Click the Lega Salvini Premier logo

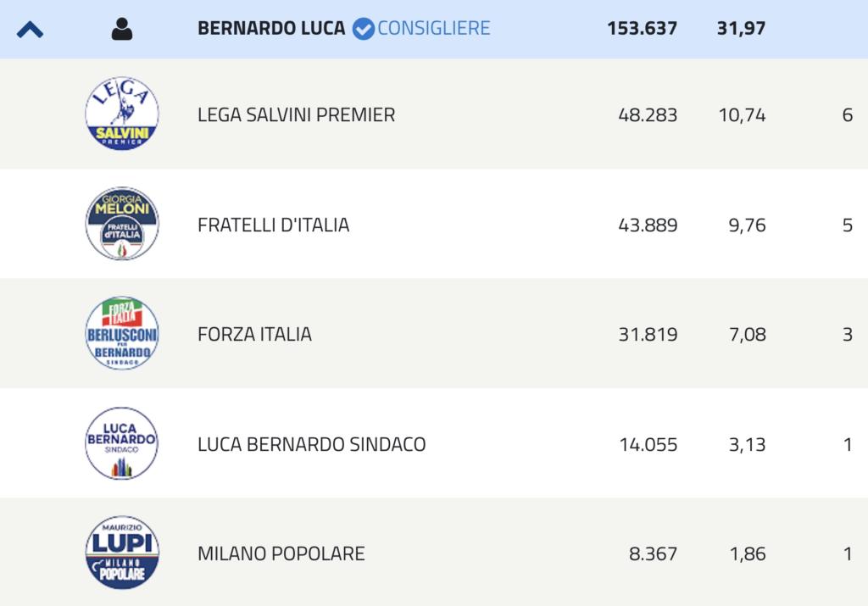pos(122,114)
